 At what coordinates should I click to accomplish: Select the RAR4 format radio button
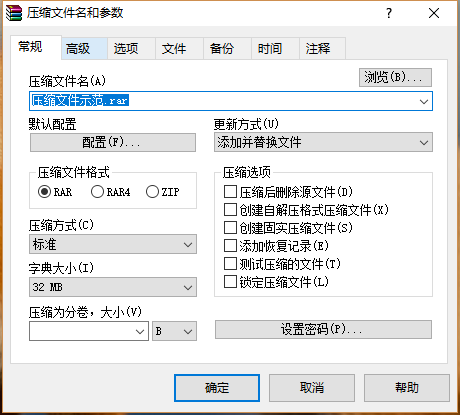[x=97, y=192]
